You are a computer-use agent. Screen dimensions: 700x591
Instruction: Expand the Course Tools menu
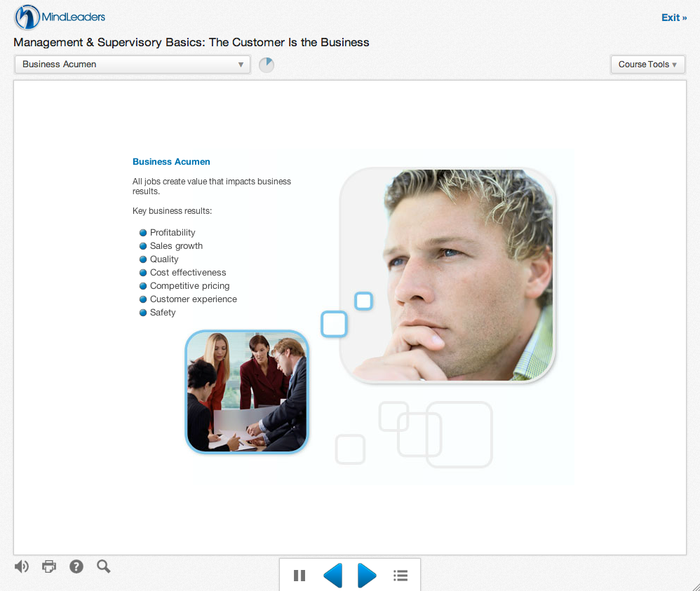[647, 64]
